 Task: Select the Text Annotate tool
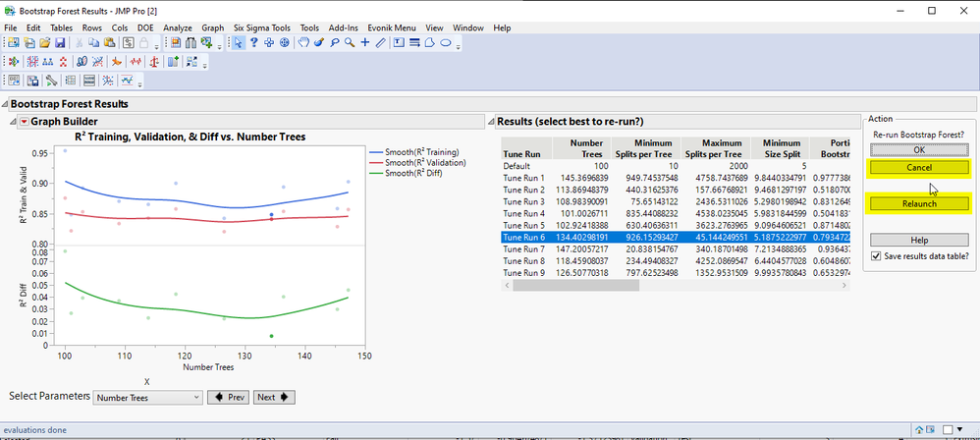[x=399, y=43]
